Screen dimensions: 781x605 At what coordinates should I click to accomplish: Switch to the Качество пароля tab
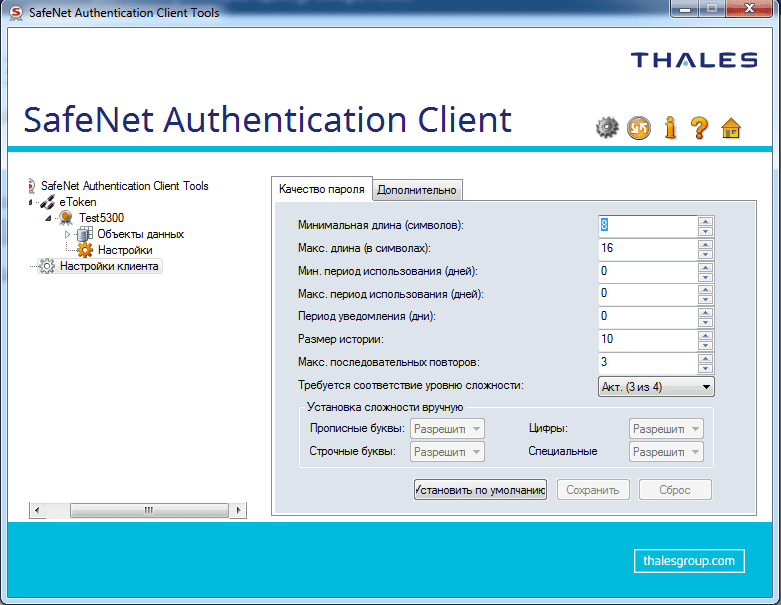322,189
